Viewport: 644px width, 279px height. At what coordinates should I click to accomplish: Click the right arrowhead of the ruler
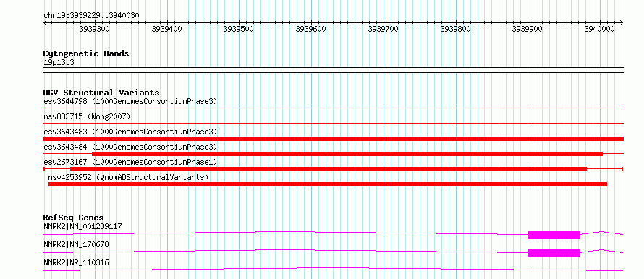click(622, 23)
